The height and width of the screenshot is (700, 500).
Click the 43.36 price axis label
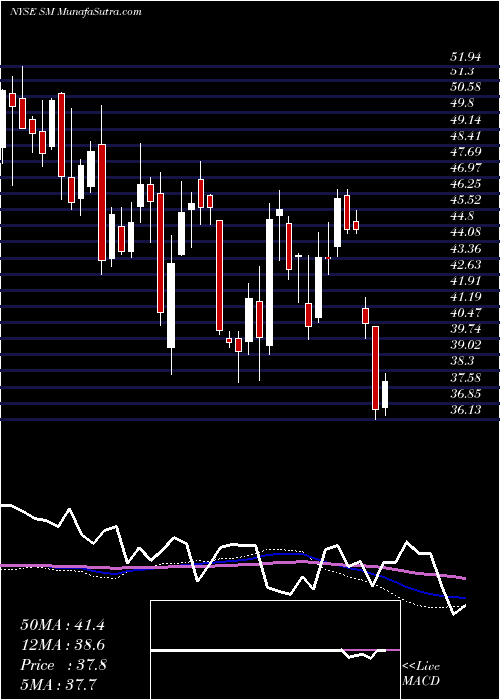point(466,248)
